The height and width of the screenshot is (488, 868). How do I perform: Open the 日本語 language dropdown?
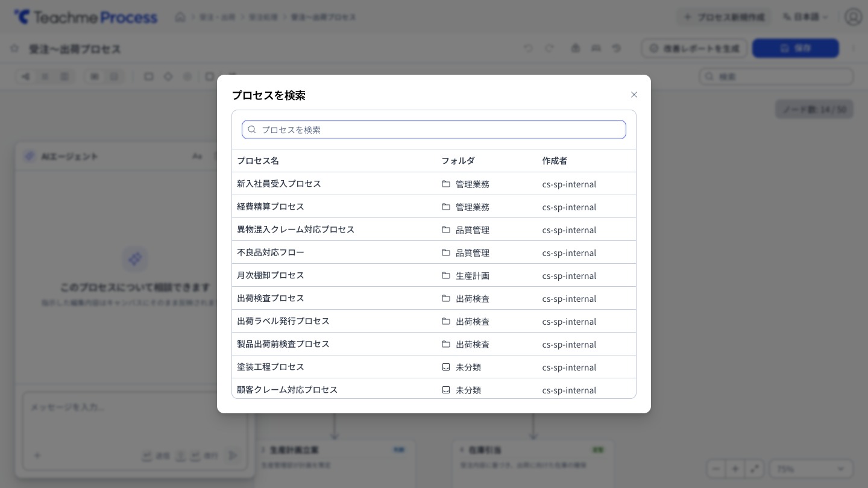tap(805, 17)
